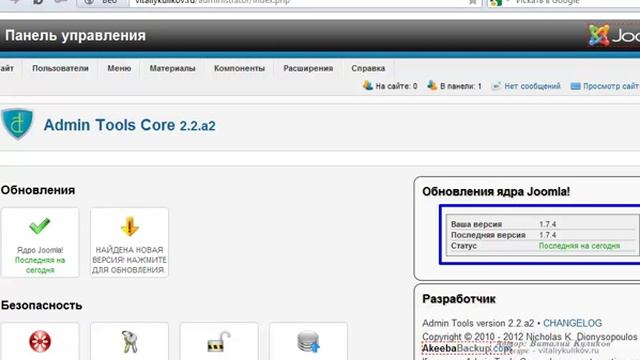
Task: Click the Обновления ядра Joomla! heading
Action: coord(496,191)
